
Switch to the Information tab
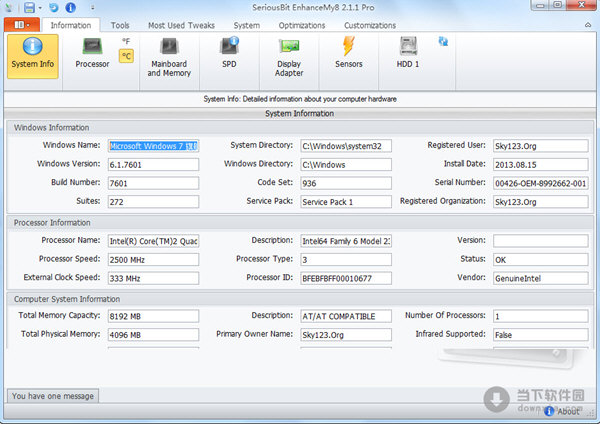click(x=71, y=25)
